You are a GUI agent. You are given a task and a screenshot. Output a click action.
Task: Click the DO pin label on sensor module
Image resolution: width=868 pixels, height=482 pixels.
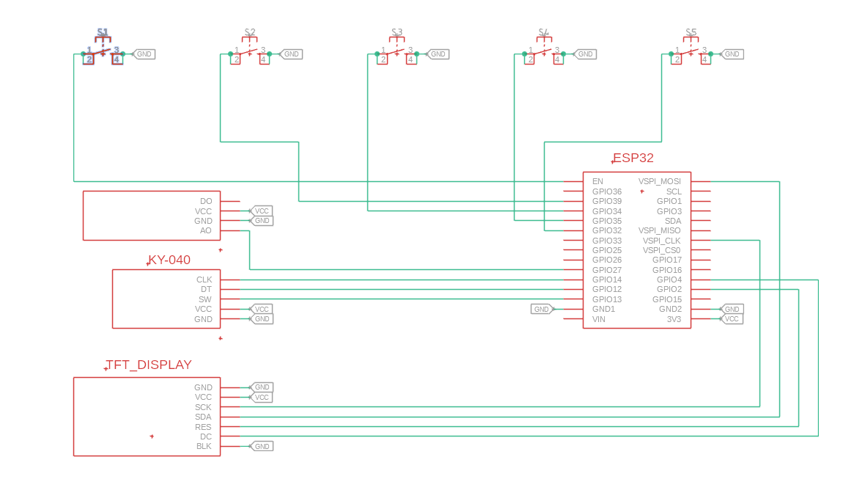pos(206,201)
